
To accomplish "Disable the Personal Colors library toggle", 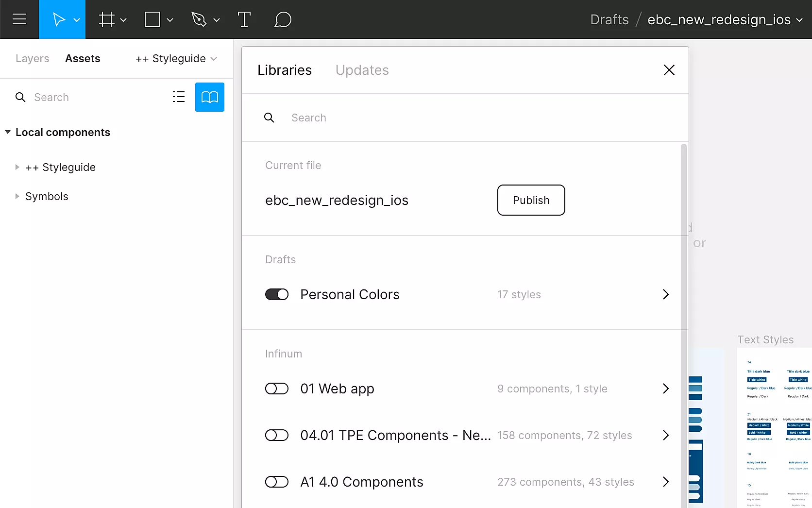I will (277, 294).
